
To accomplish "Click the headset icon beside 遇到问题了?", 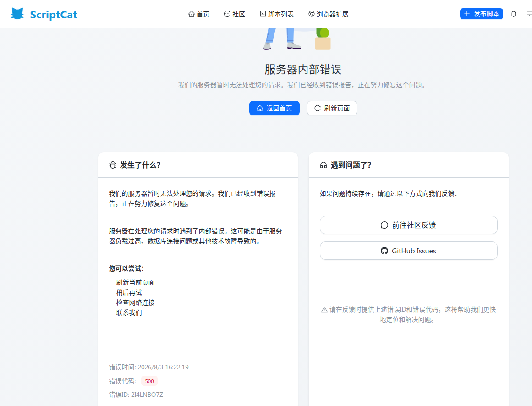I will point(324,165).
